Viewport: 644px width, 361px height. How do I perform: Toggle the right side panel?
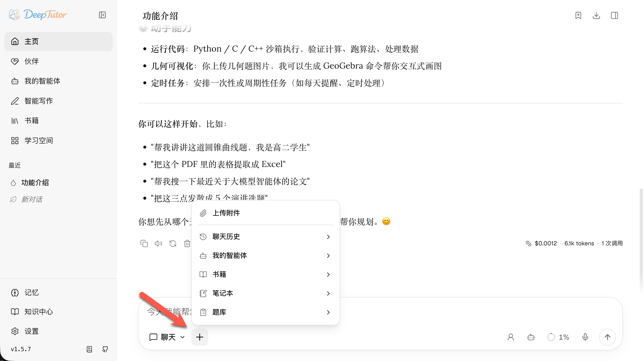click(x=614, y=15)
